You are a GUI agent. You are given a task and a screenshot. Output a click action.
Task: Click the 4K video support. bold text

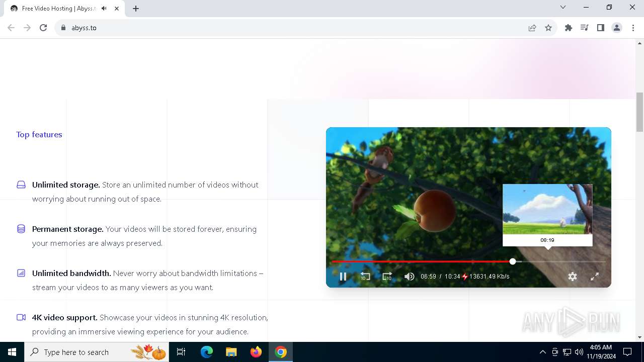click(65, 317)
